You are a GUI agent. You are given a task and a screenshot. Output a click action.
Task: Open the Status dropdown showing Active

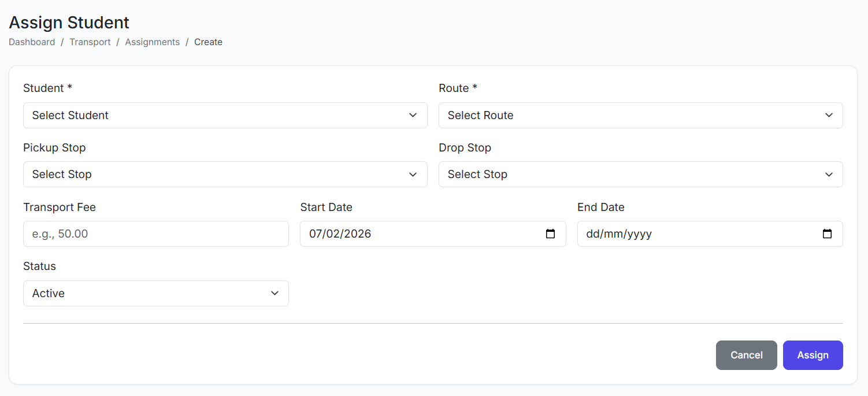pyautogui.click(x=155, y=294)
